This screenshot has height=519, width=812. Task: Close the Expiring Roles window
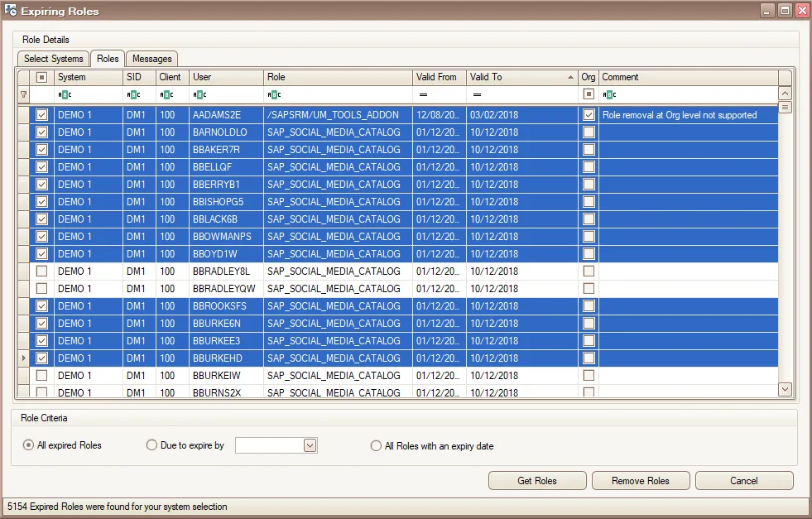pos(802,11)
